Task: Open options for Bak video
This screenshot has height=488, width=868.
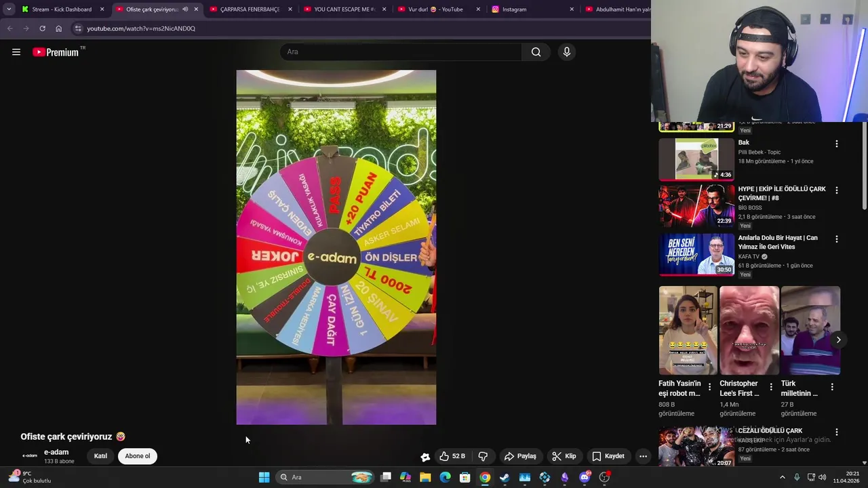Action: click(836, 144)
